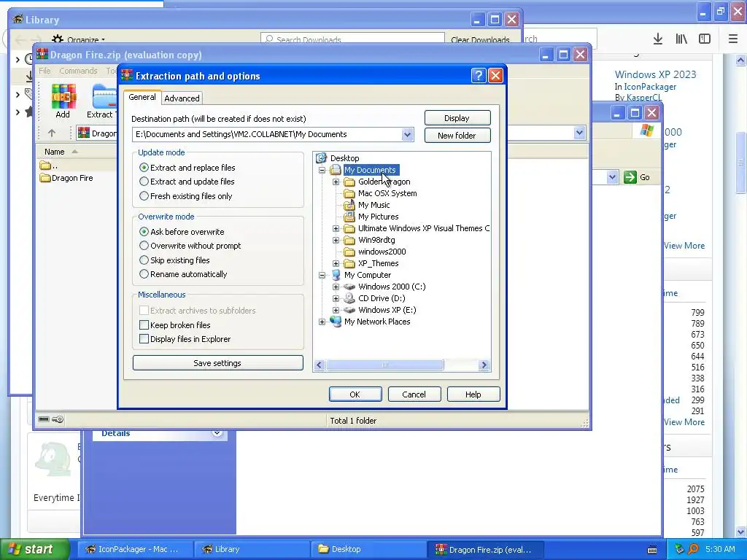Select the Windows 2000 (C:) drive icon
This screenshot has width=747, height=560.
click(x=349, y=287)
